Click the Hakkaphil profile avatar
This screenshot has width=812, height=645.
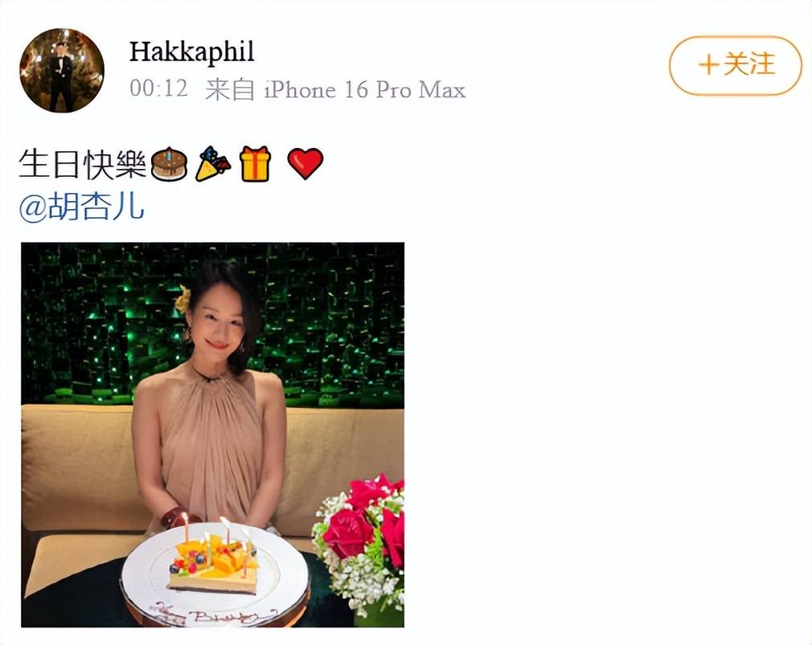tap(62, 71)
